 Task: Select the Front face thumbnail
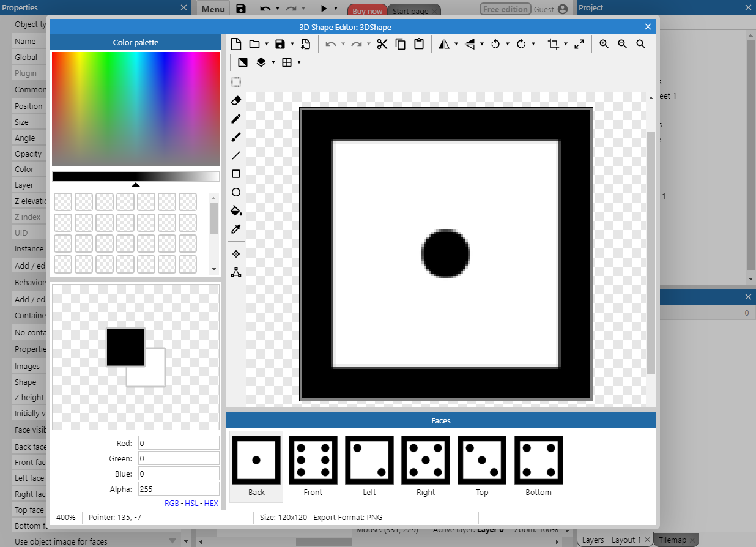pyautogui.click(x=313, y=460)
